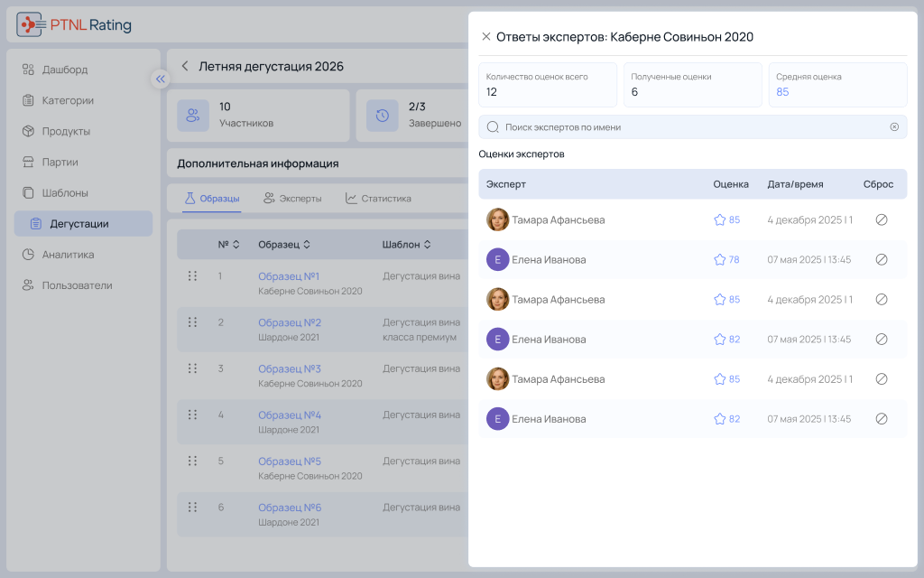The width and height of the screenshot is (924, 578).
Task: Open Шаблоны in the sidebar
Action: coord(65,193)
